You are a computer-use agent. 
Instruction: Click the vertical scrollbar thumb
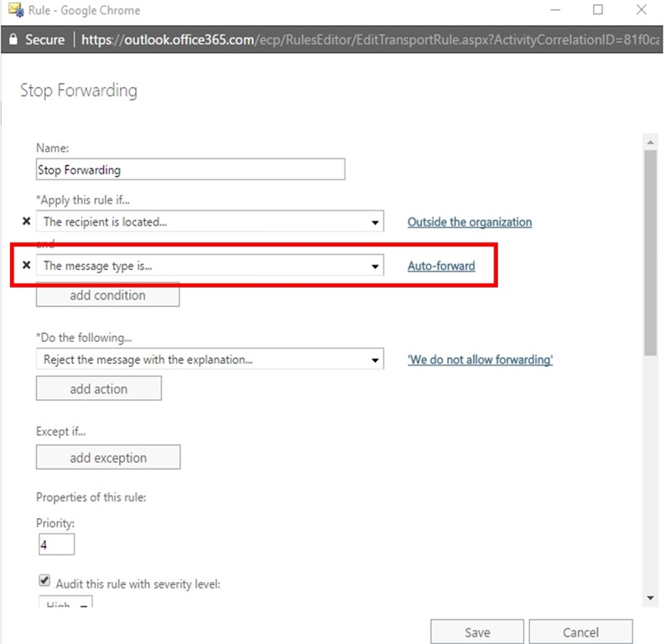650,252
